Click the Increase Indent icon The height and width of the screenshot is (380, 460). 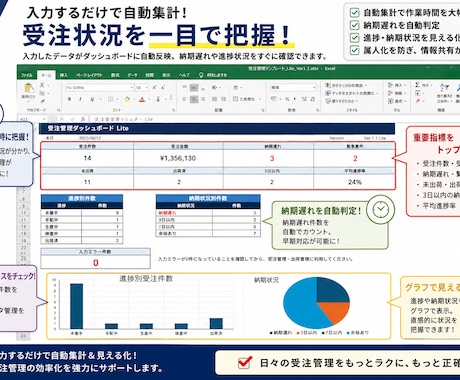[x=224, y=99]
